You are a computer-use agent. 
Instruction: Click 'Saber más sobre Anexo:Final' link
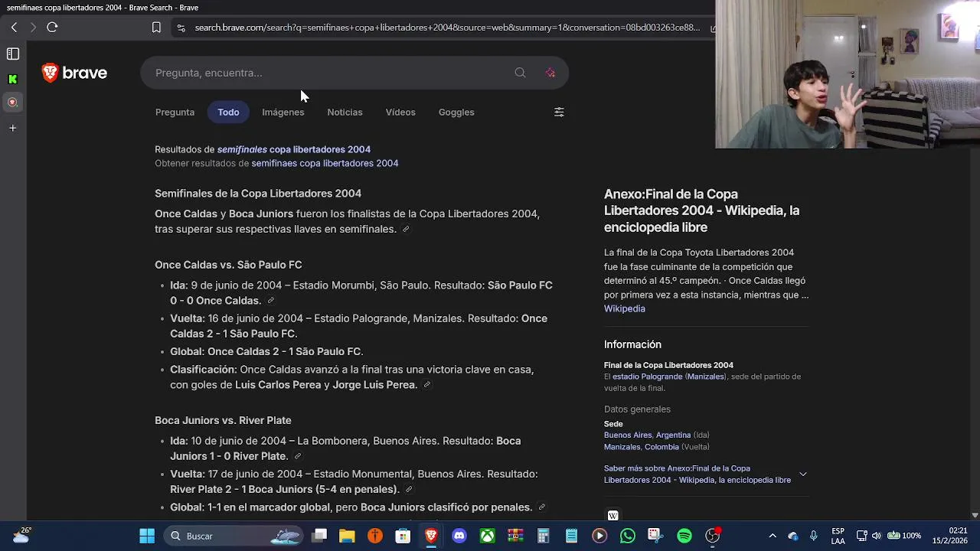pyautogui.click(x=697, y=474)
